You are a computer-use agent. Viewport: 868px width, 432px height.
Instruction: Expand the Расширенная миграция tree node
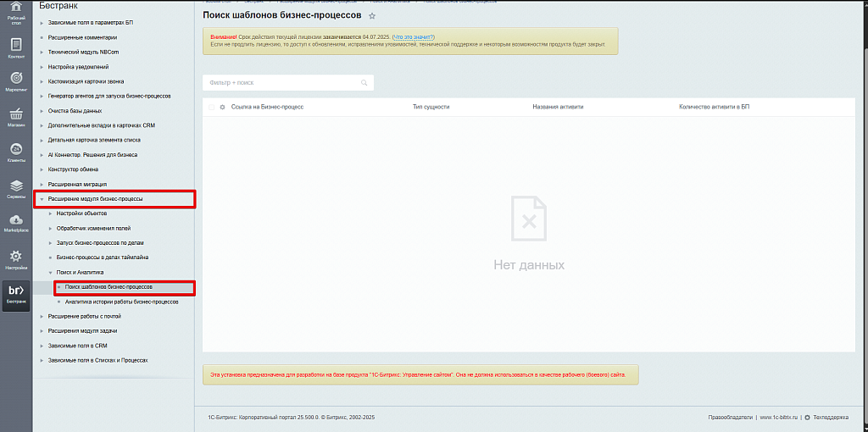[42, 185]
